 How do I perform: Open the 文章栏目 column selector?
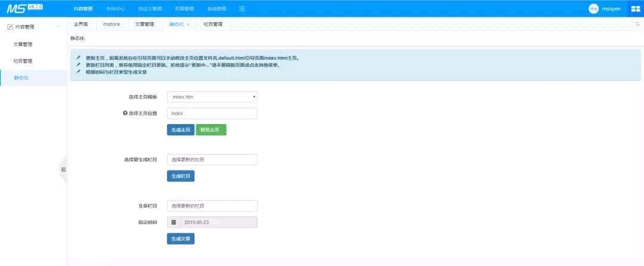212,206
